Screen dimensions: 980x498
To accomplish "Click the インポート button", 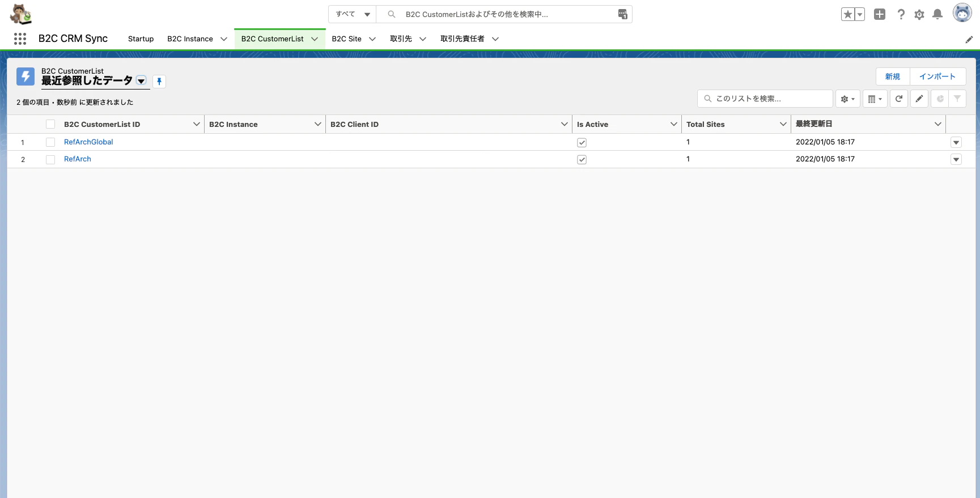I will tap(937, 76).
